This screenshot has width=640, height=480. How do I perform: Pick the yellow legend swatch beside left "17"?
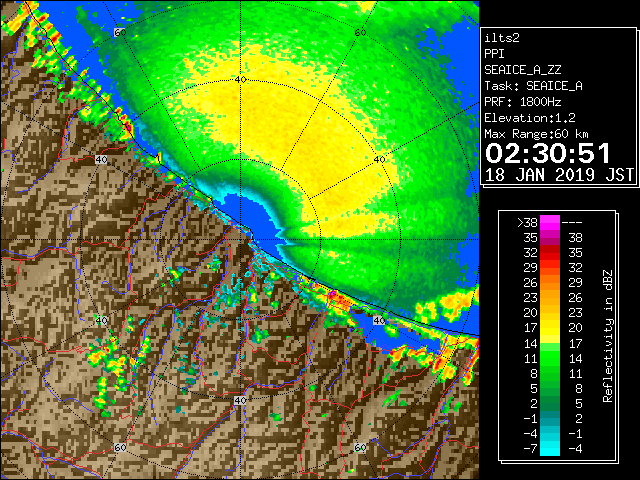click(x=550, y=328)
